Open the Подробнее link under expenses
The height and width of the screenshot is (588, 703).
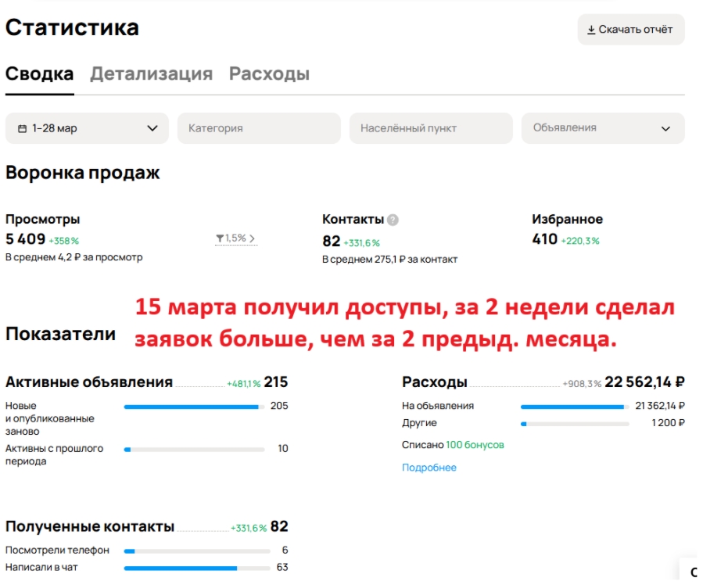pyautogui.click(x=429, y=468)
